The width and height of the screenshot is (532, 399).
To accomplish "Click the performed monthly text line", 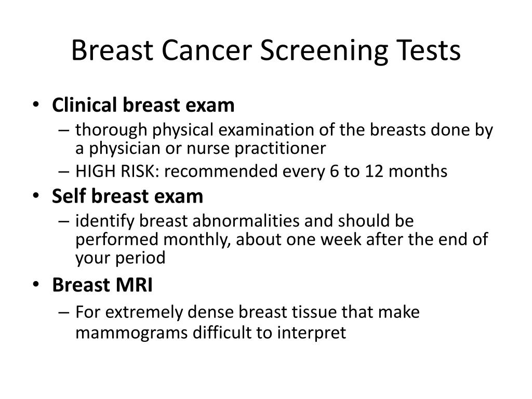I will click(x=282, y=240).
